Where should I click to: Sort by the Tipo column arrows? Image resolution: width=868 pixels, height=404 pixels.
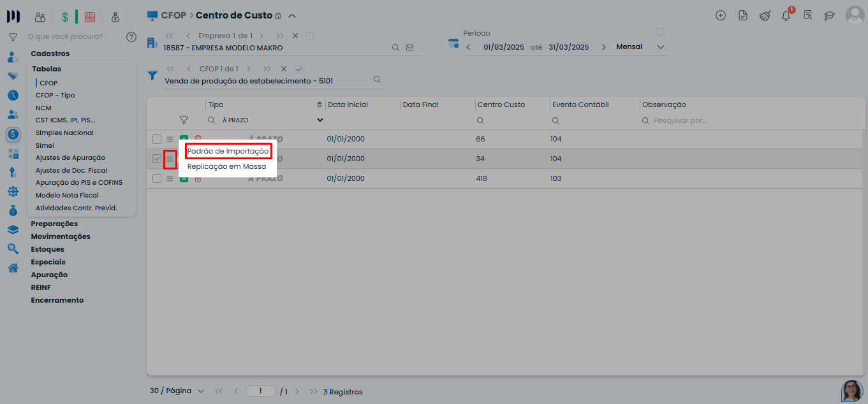tap(320, 105)
